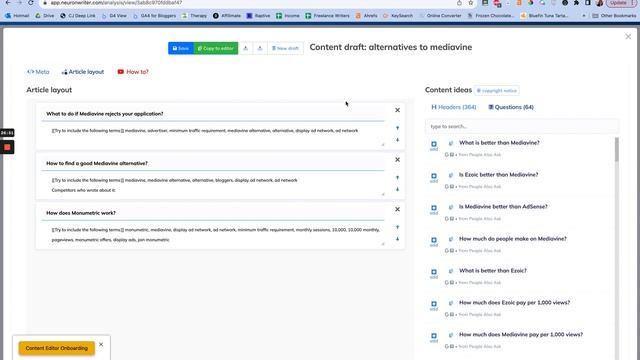Move 'What to do if Mediavine rejects' section up

(397, 128)
